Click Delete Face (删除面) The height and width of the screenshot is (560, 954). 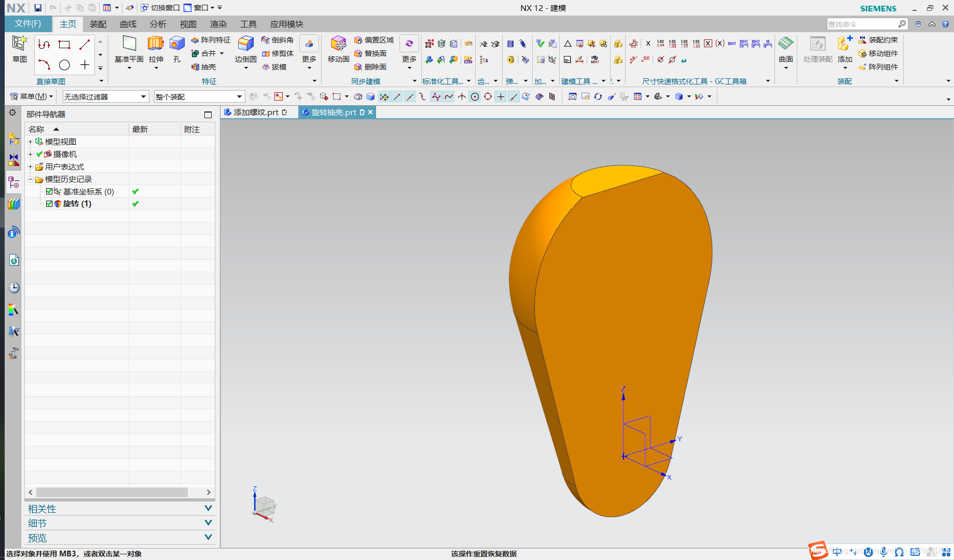point(370,67)
